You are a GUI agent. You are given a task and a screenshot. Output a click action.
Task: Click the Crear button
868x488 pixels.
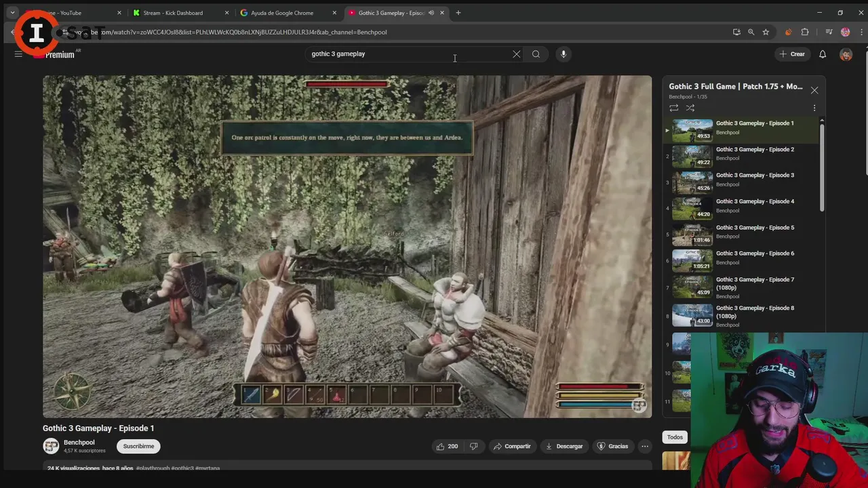tap(792, 54)
